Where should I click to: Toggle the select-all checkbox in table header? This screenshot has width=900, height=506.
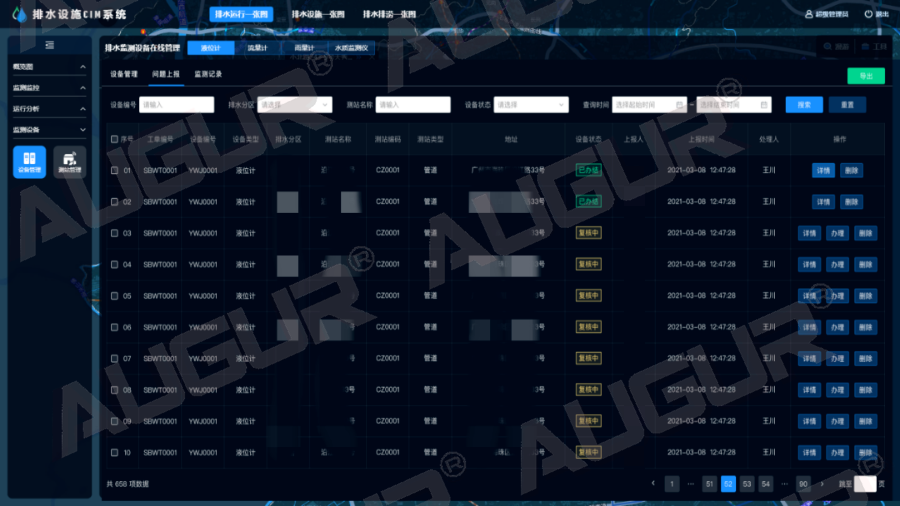tap(115, 139)
